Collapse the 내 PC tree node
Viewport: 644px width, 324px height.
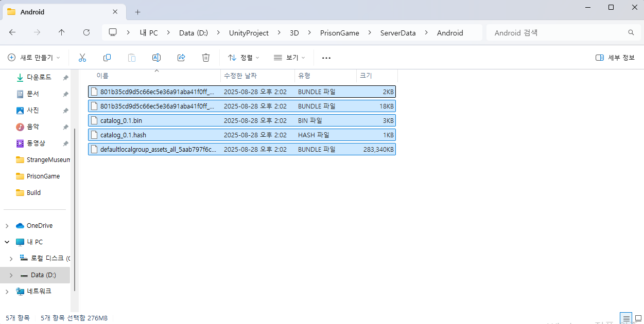coord(7,242)
